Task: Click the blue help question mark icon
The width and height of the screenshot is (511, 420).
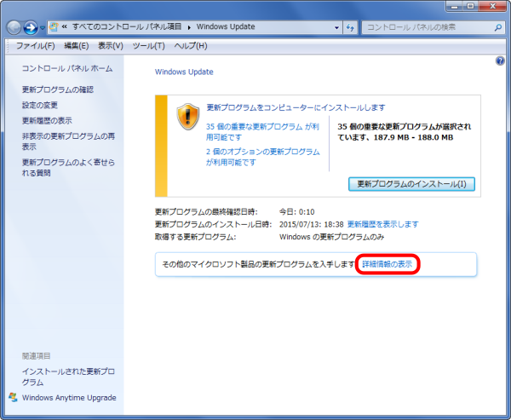Action: (x=500, y=61)
